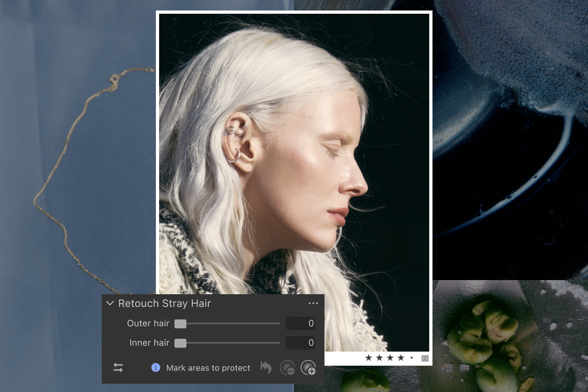Select the erase protect mask brush
Viewport: 588px width, 392px height.
coord(287,368)
